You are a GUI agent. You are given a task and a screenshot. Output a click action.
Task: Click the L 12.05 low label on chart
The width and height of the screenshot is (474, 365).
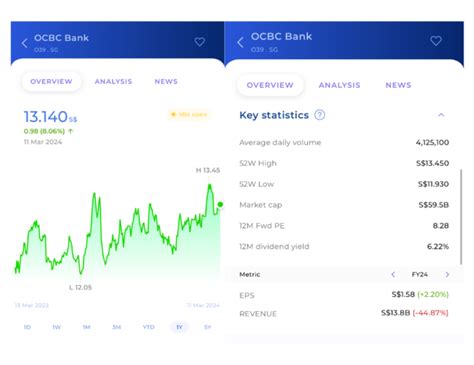[80, 287]
